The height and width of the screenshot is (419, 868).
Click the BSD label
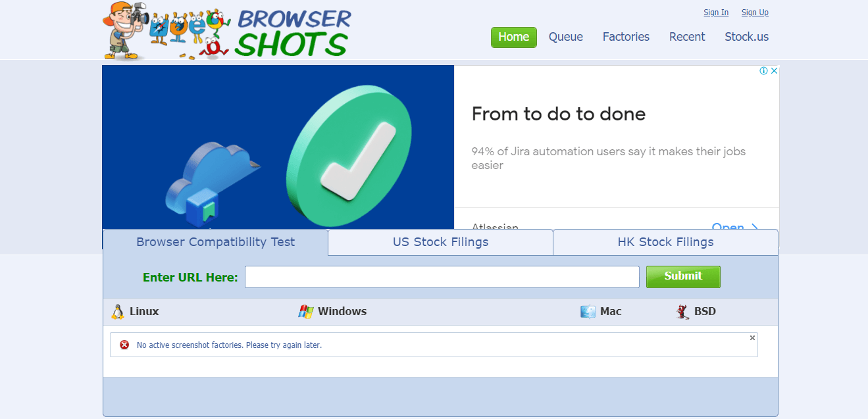(705, 312)
